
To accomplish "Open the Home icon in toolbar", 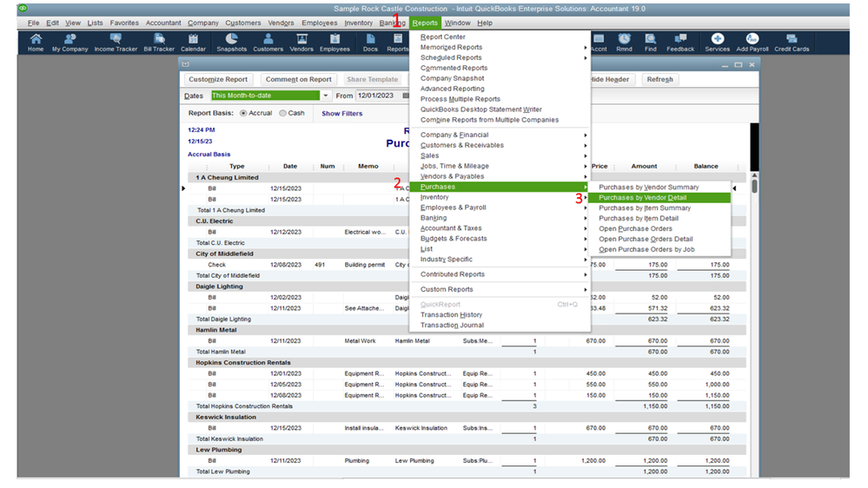I will (36, 43).
